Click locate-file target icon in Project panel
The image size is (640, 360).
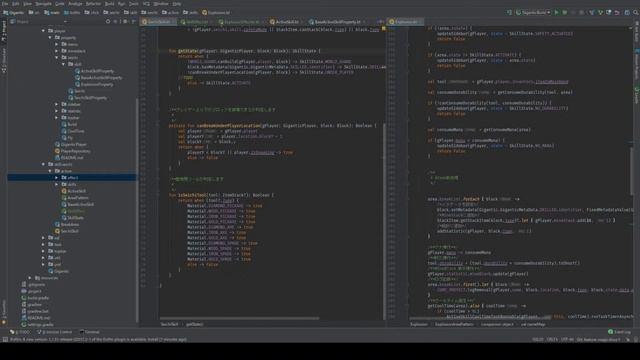pos(108,22)
